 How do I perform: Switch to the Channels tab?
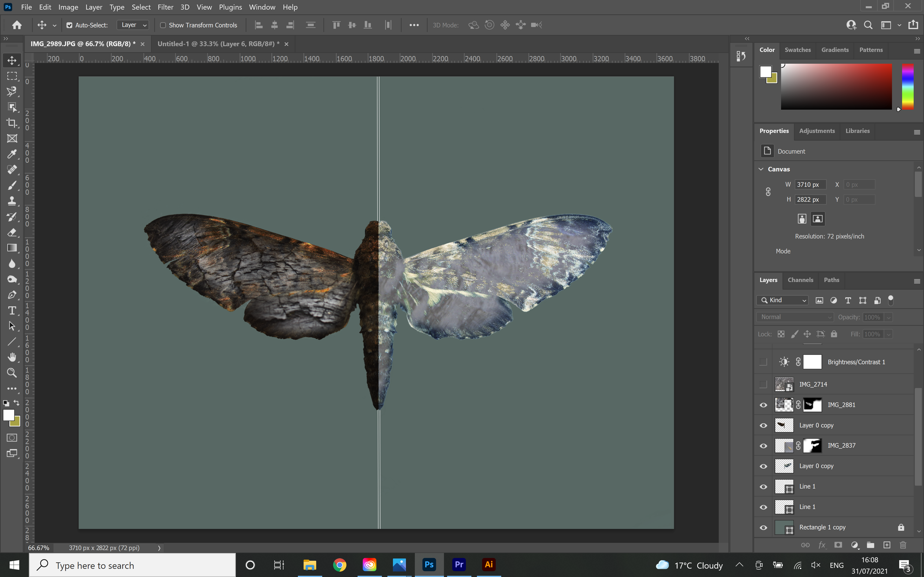pyautogui.click(x=800, y=280)
